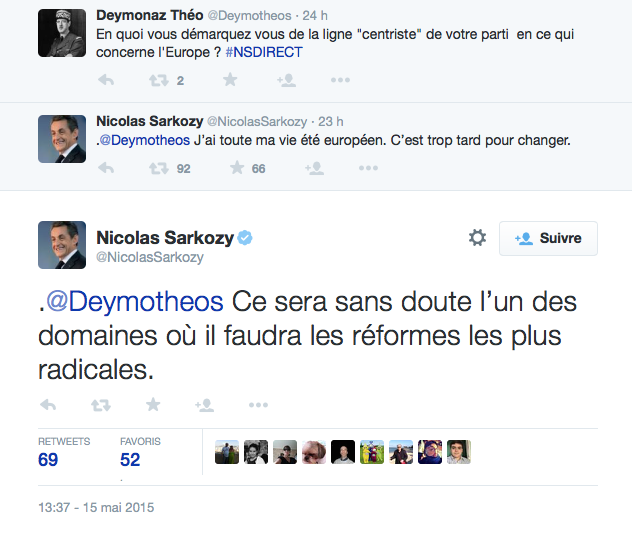The height and width of the screenshot is (544, 632).
Task: Open the gear settings dropdown
Action: (x=477, y=238)
